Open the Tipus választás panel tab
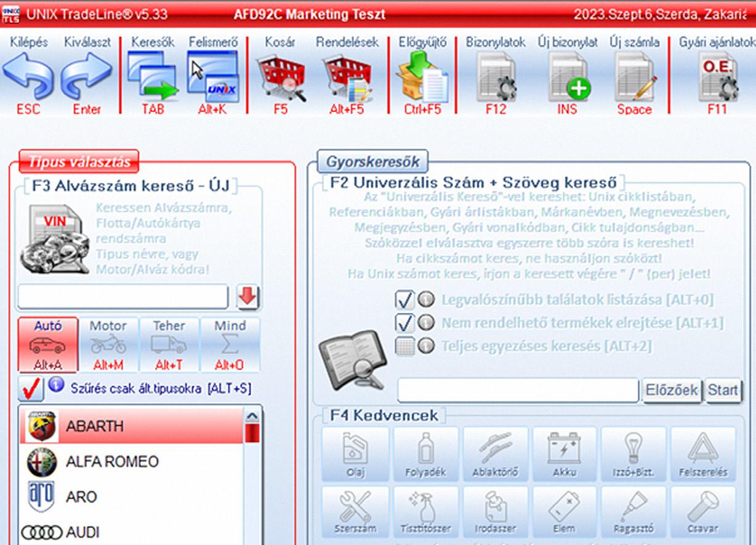The height and width of the screenshot is (545, 756). pos(79,162)
